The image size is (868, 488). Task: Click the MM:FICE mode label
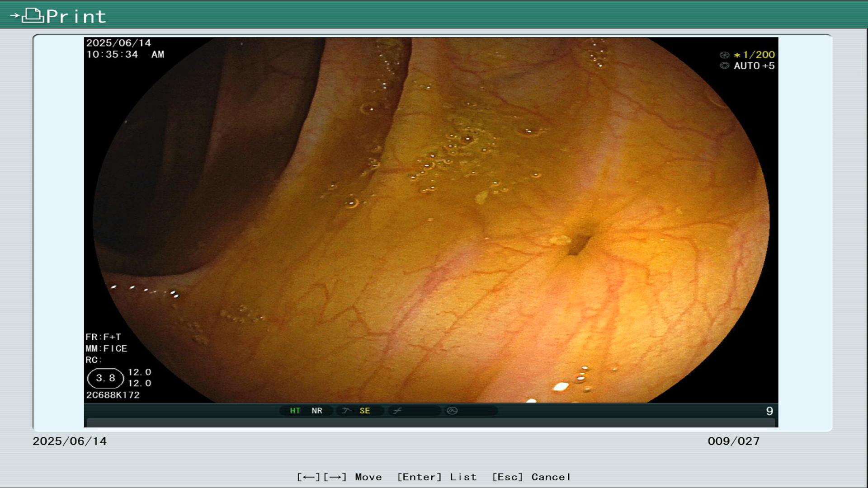click(106, 349)
